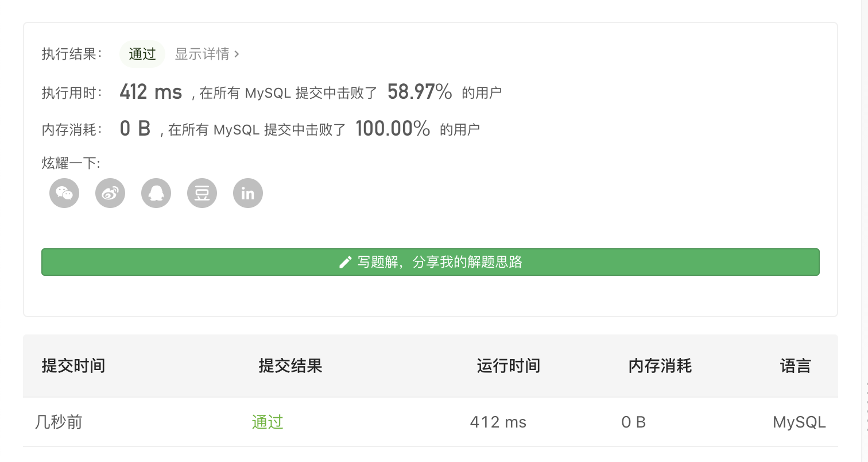Click 写题解，分享我的解题思路 button
Viewport: 868px width, 462px height.
point(430,262)
